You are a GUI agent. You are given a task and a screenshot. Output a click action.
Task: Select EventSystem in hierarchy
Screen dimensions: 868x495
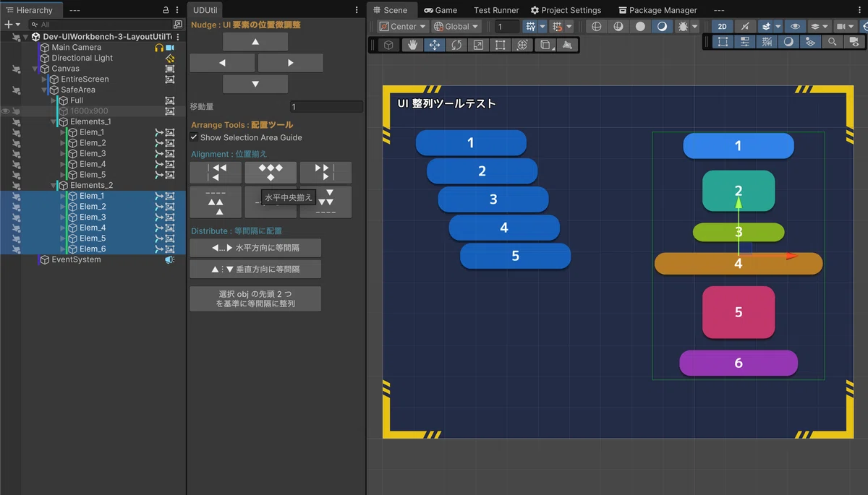coord(76,259)
